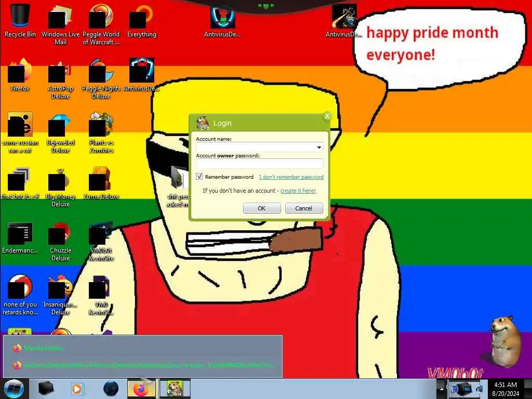Click the hamster Box taskbar button

tap(175, 389)
